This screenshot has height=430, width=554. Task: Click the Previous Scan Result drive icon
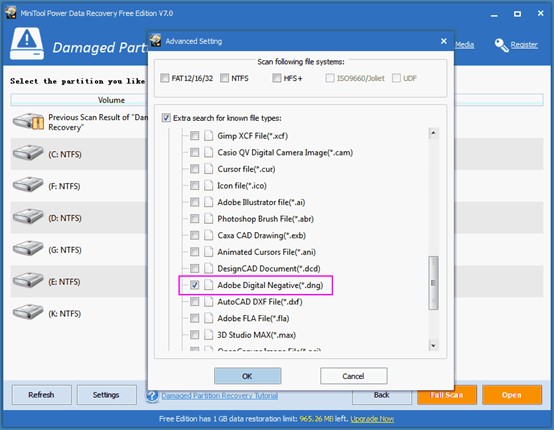point(28,122)
